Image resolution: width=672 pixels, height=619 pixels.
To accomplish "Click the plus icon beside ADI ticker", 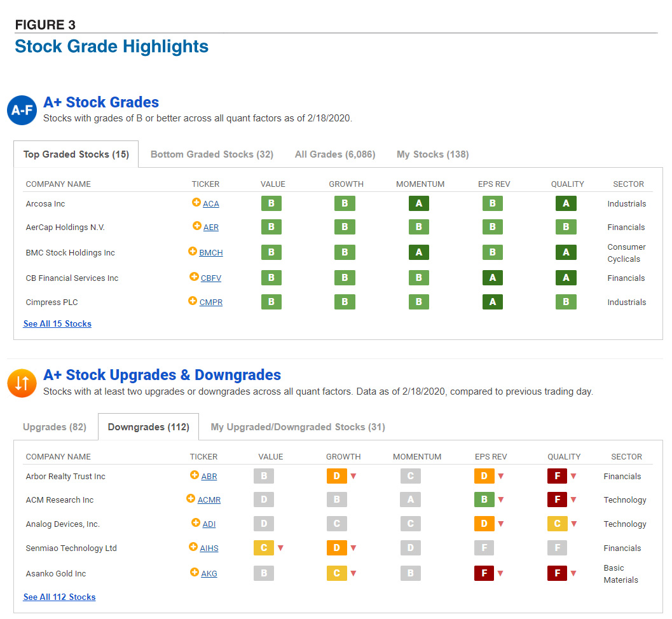I will [195, 522].
